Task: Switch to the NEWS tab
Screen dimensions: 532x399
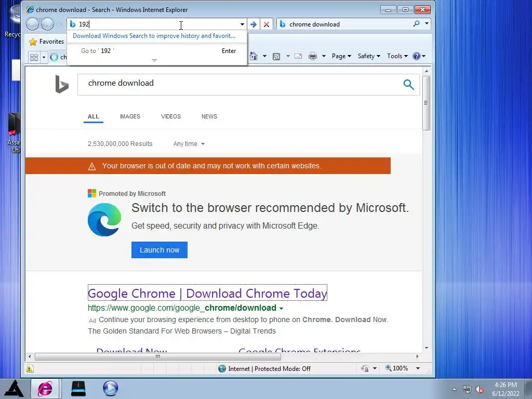Action: pyautogui.click(x=209, y=116)
